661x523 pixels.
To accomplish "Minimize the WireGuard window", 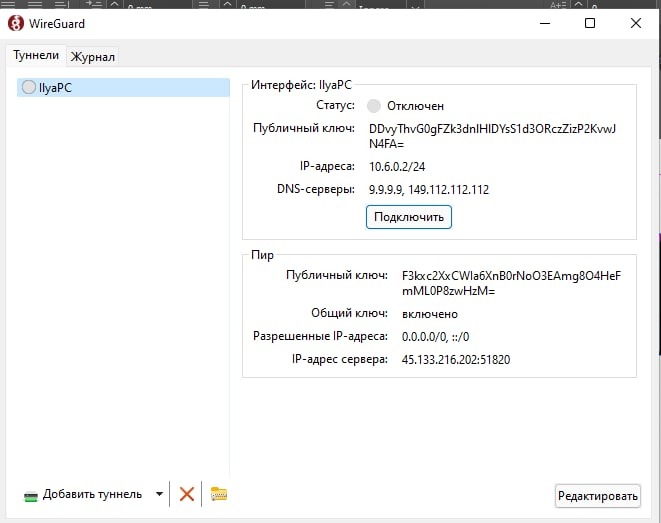I will coord(545,23).
